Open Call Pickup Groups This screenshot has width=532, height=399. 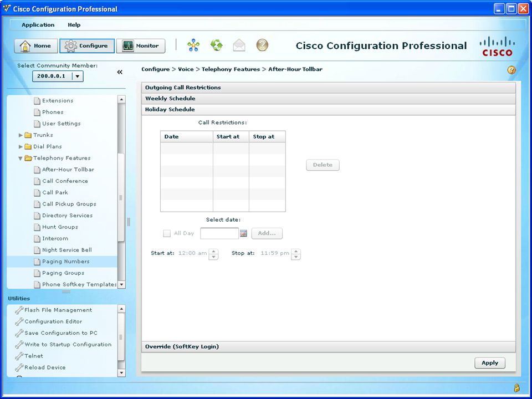click(x=69, y=204)
